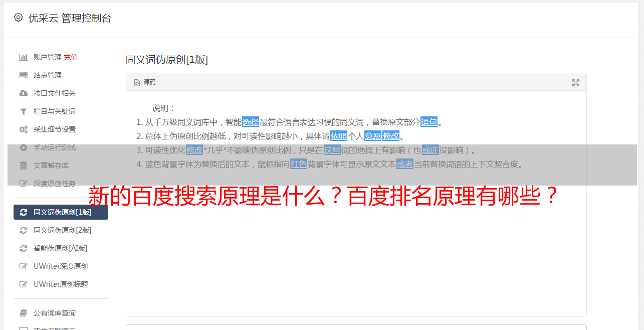Open 智能伪原创[AI版] menu item

click(61, 248)
